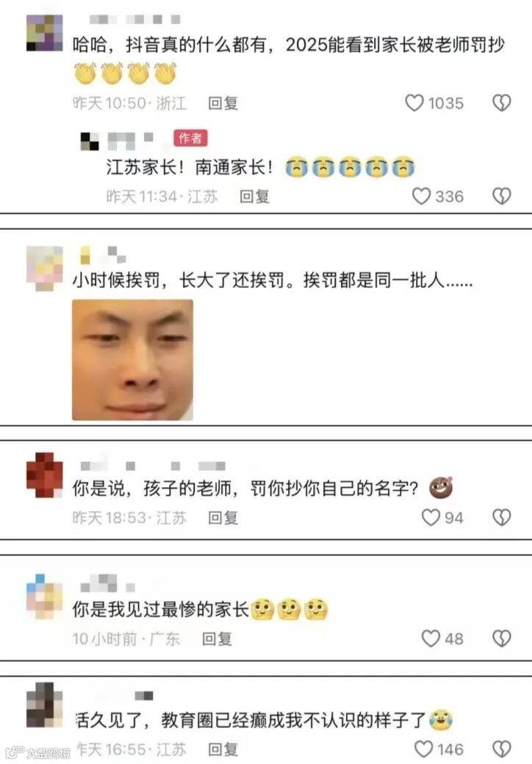Dislike the comment posted 昨天 18:53

point(501,517)
